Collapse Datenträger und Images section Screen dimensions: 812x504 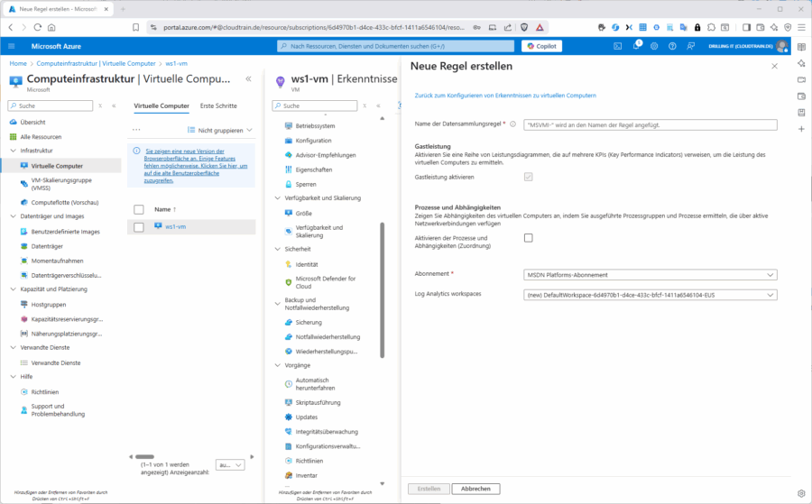pos(13,216)
